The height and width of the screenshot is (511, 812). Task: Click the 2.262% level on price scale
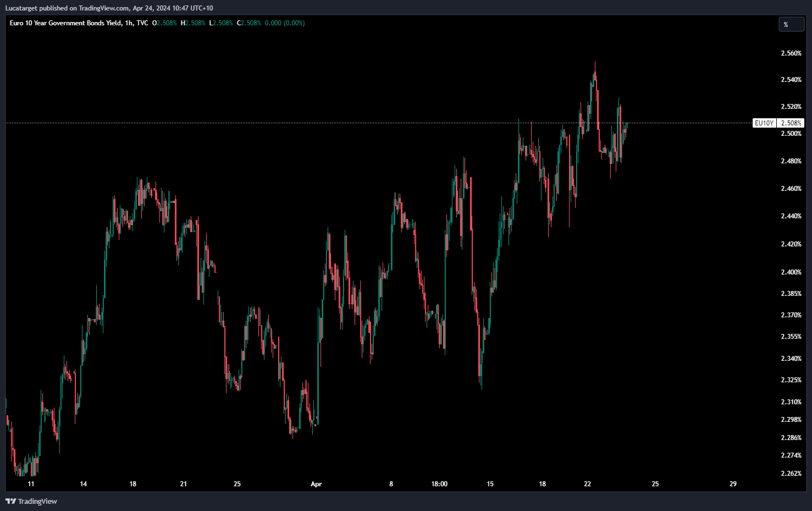pos(791,474)
